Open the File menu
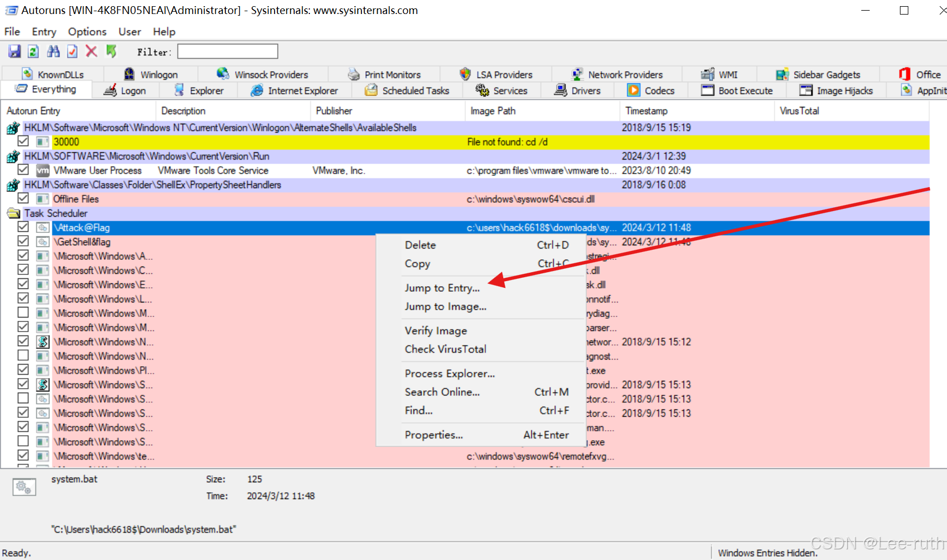 tap(12, 31)
